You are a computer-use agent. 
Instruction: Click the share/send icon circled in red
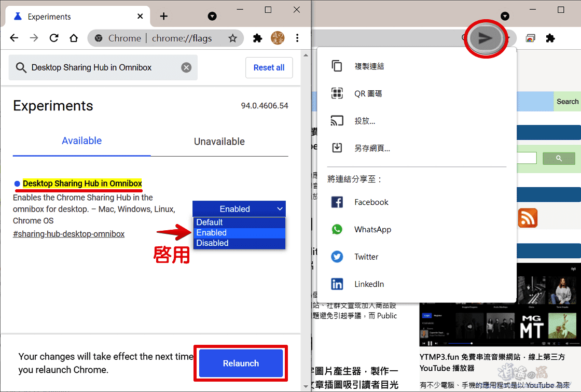click(x=486, y=38)
